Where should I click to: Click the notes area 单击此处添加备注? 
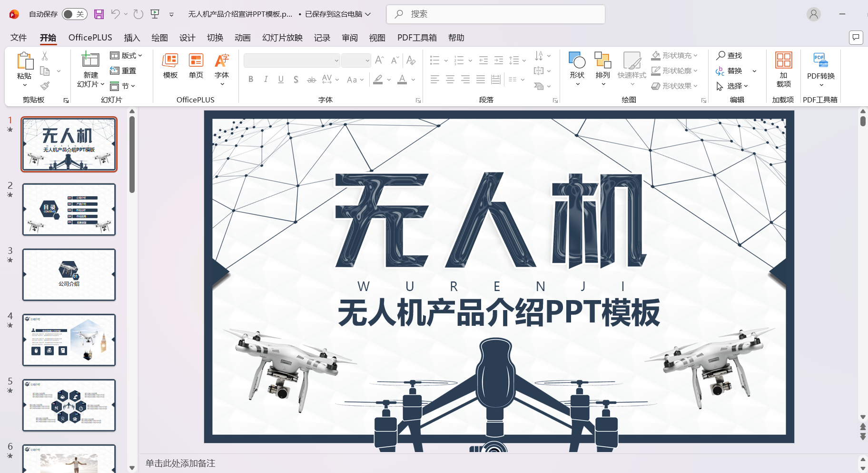pyautogui.click(x=180, y=463)
